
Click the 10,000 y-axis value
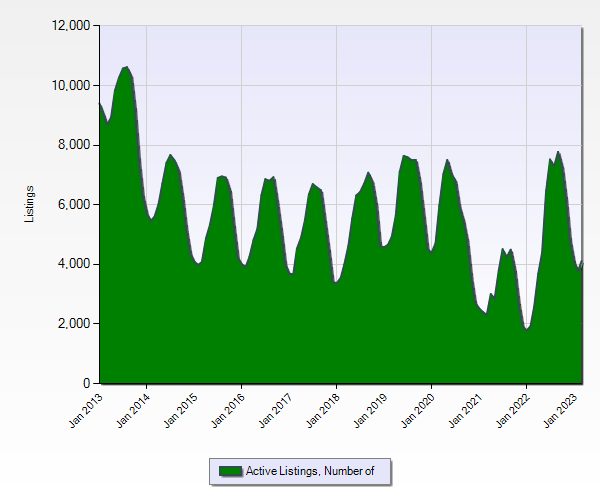pyautogui.click(x=69, y=85)
